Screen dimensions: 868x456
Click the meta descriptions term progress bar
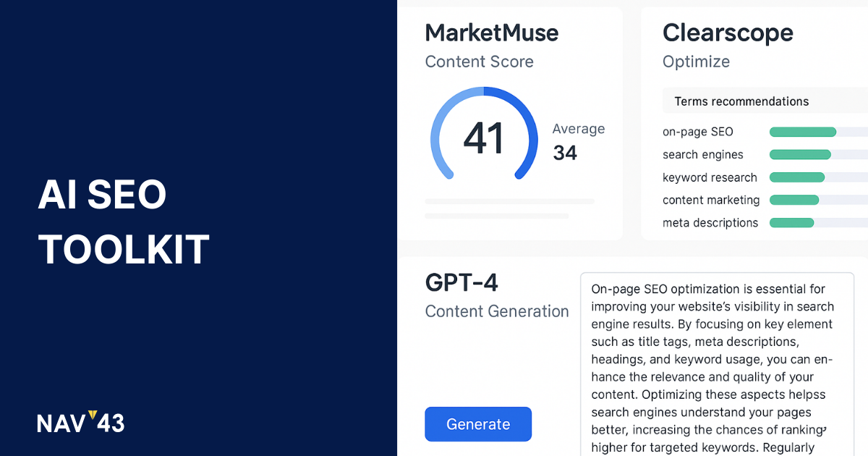[x=819, y=223]
